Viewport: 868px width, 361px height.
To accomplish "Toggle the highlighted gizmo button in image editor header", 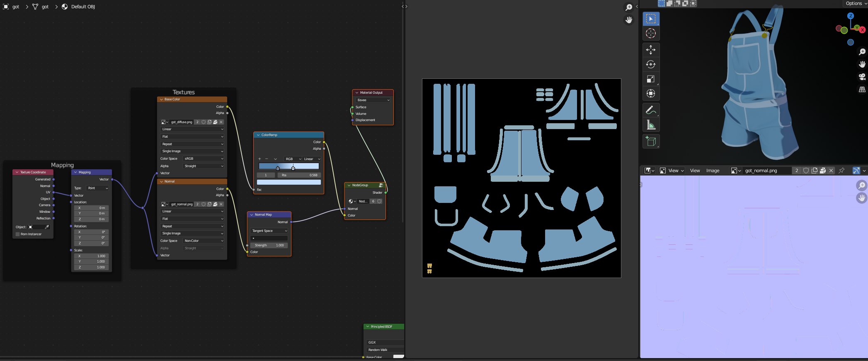I will (x=856, y=171).
